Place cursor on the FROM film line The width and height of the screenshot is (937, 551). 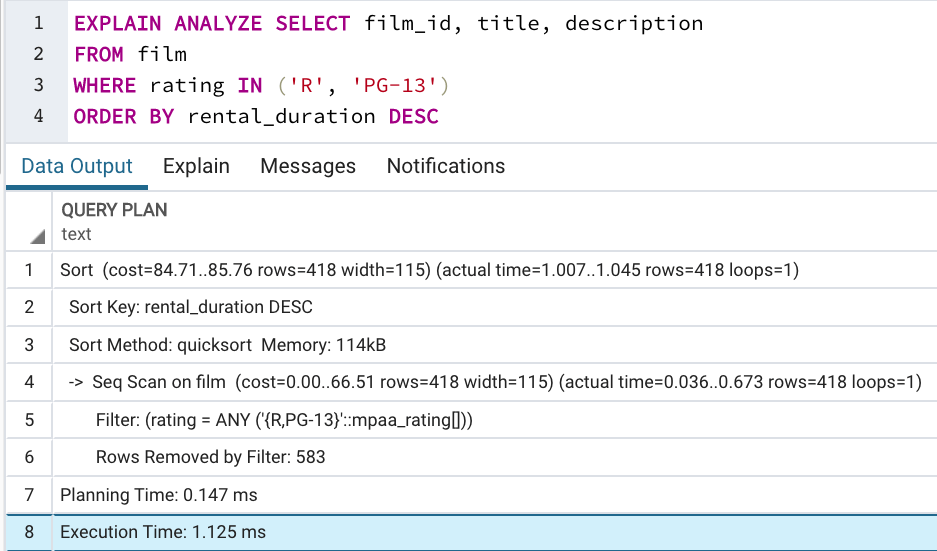click(x=130, y=54)
